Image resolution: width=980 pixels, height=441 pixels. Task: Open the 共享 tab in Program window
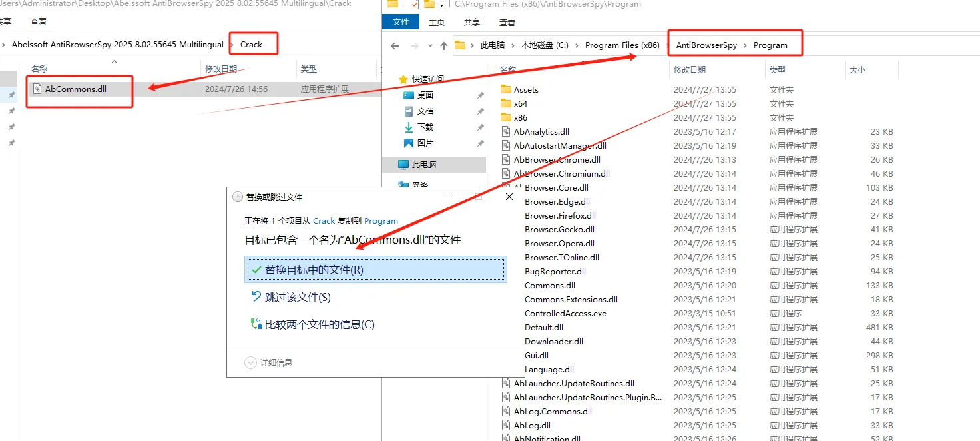[x=472, y=22]
